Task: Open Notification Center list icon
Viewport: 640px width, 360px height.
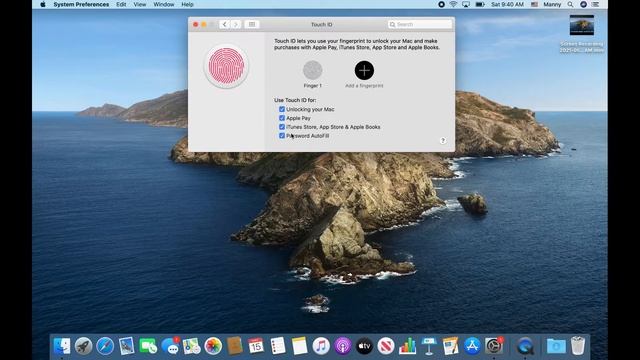Action: tap(596, 4)
